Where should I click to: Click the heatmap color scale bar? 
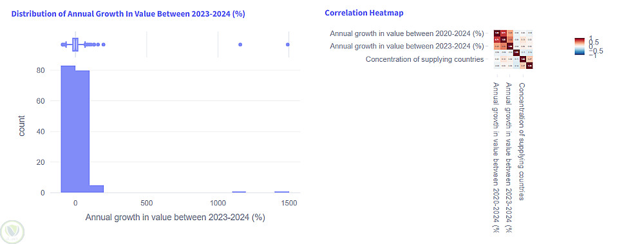[x=579, y=46]
